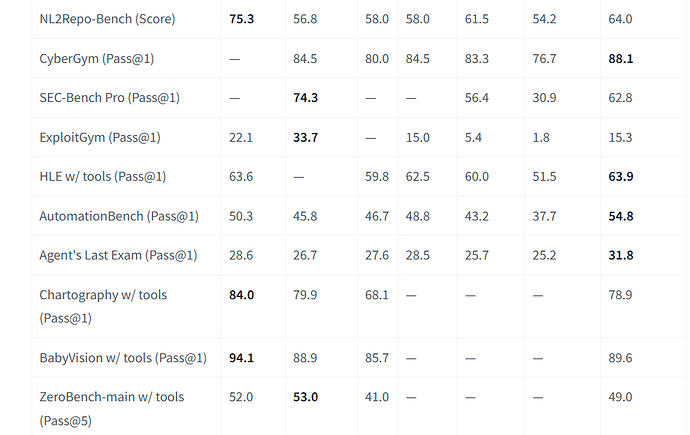Select the bold 88.1 CyberGym score
The image size is (690, 435).
point(621,58)
